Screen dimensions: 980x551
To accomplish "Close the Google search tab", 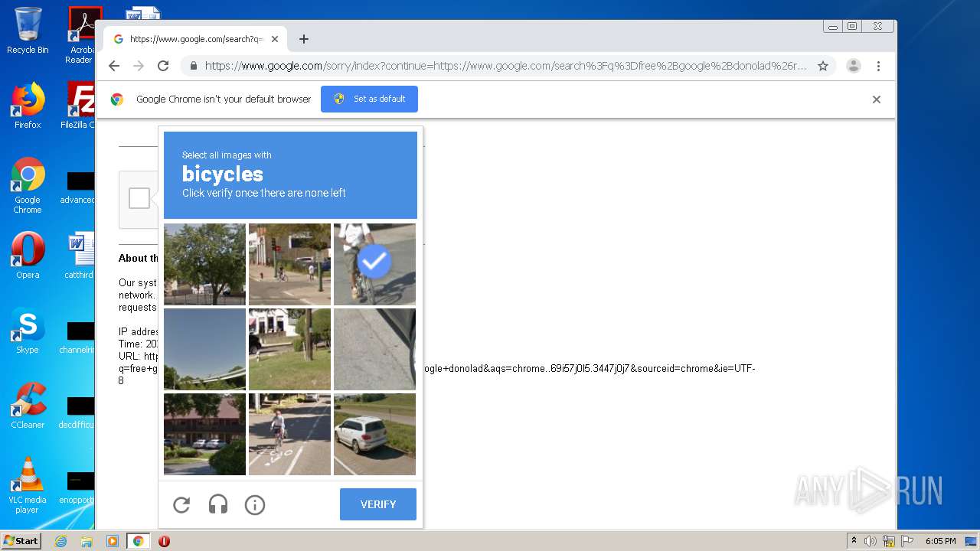I will [x=275, y=39].
